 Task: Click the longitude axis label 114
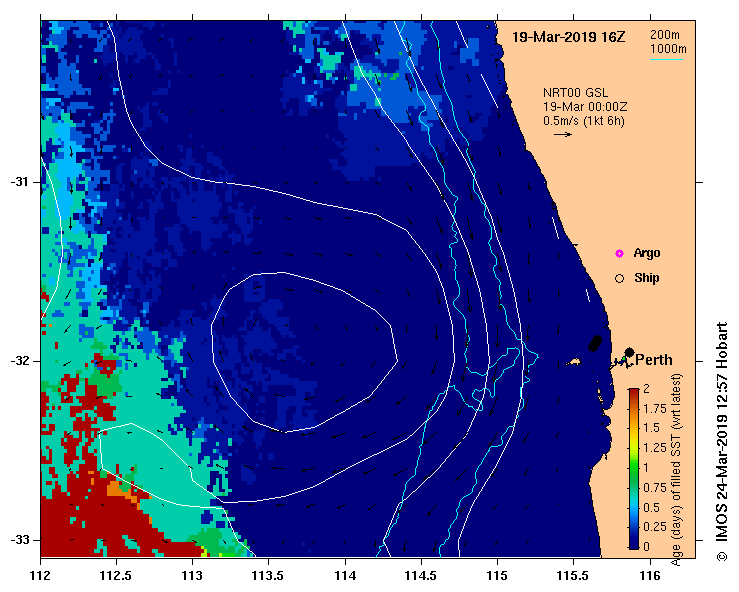click(345, 576)
